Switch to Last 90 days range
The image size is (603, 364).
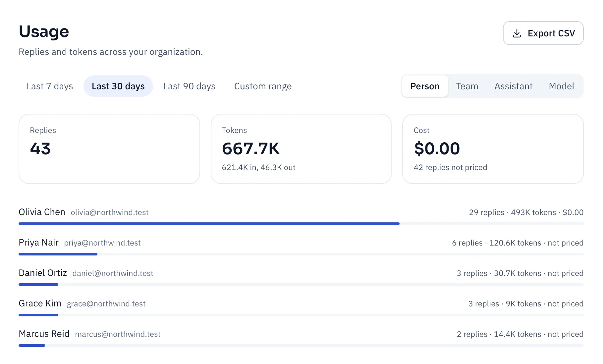pyautogui.click(x=189, y=86)
